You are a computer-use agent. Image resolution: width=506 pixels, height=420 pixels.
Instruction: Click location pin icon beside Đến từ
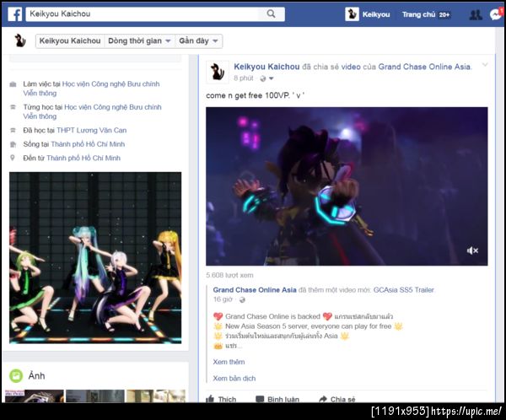[13, 158]
